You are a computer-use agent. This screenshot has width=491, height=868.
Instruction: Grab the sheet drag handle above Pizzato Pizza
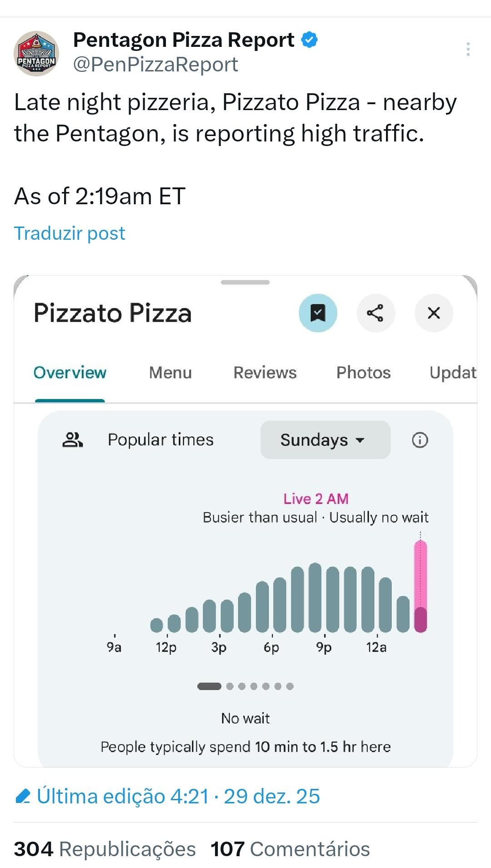point(245,283)
